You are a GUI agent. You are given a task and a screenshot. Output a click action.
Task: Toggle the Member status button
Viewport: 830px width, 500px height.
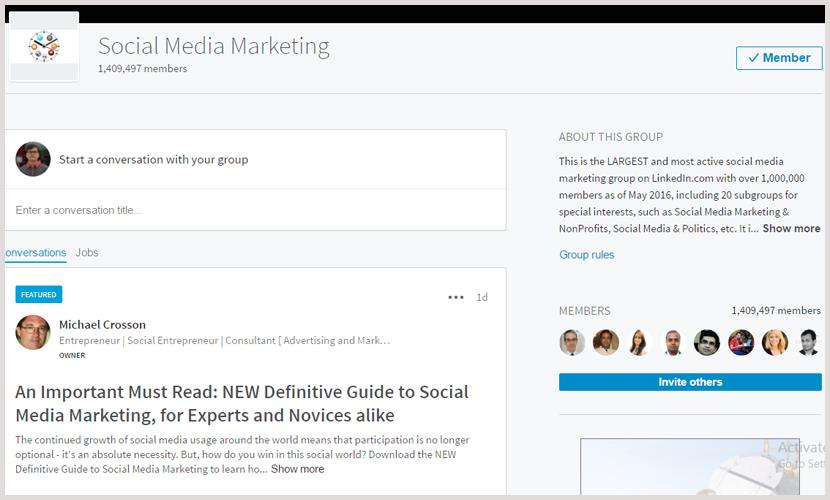[x=779, y=58]
